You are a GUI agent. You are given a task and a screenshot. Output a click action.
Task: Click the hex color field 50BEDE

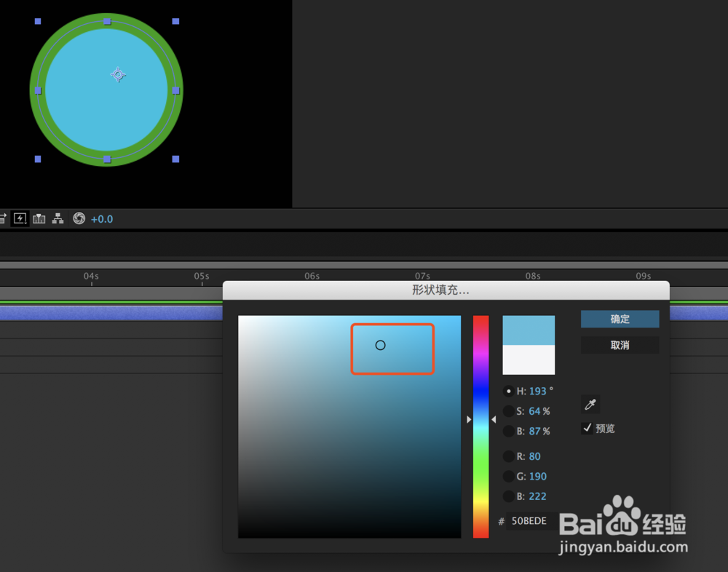[531, 521]
